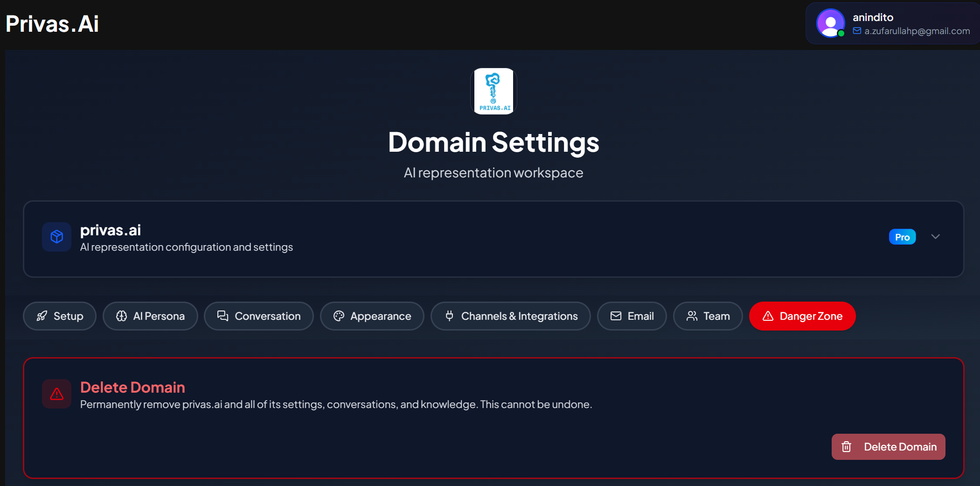Click the envelope icon in the Email tab
The height and width of the screenshot is (486, 980).
616,316
